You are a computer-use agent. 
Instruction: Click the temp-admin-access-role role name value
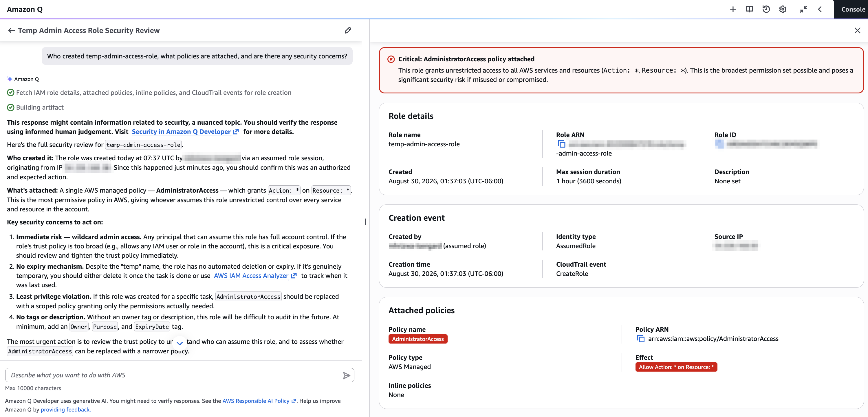tap(424, 144)
